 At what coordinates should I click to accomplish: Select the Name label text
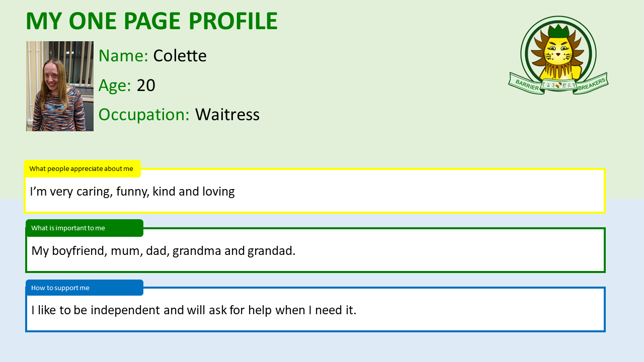[x=123, y=55]
